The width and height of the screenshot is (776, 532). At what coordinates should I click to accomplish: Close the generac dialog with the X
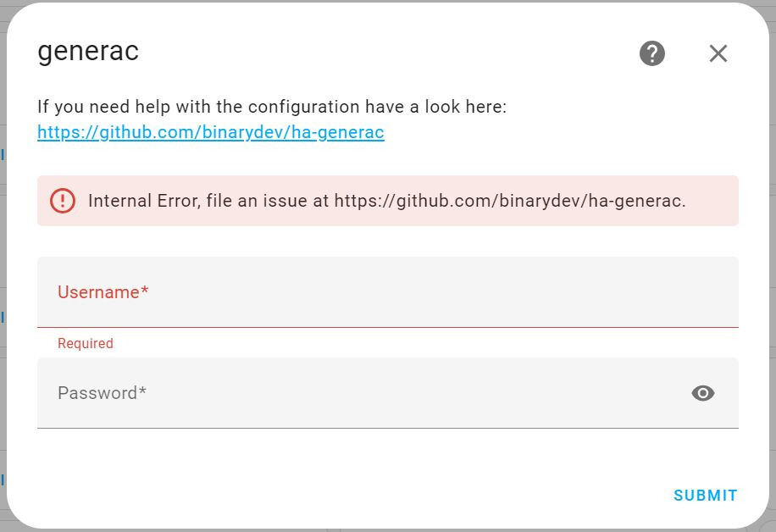pyautogui.click(x=718, y=53)
